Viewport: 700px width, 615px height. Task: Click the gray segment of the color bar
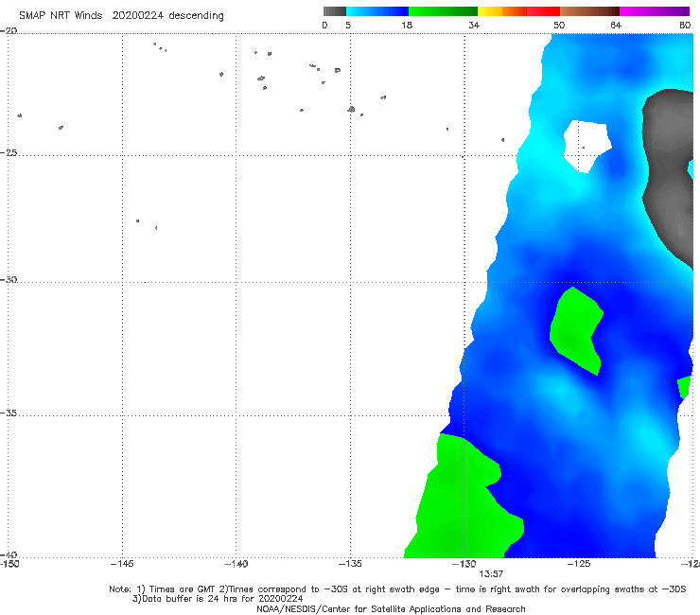335,11
